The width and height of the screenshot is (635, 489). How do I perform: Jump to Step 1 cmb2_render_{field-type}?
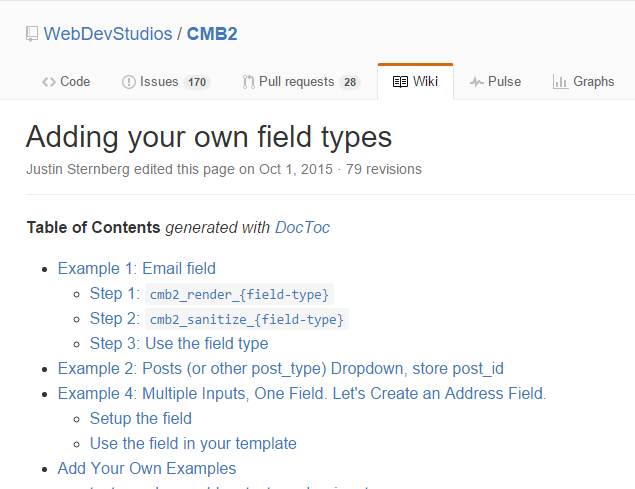click(x=211, y=294)
